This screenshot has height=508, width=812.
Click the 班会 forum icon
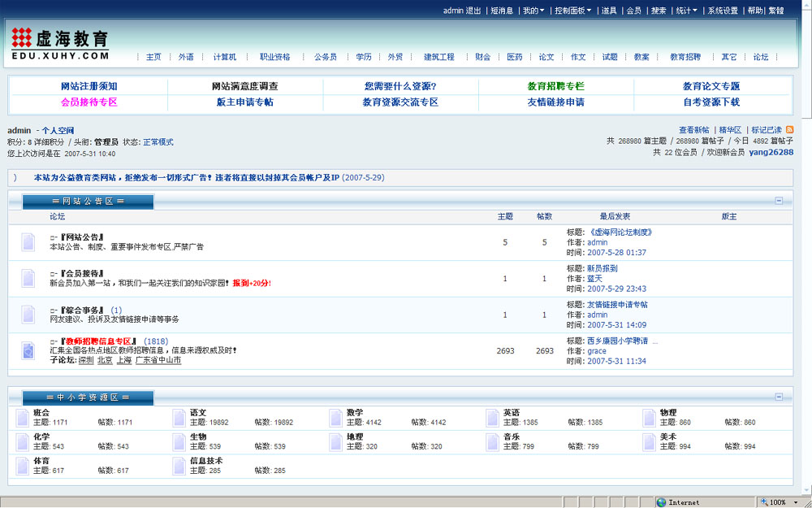pyautogui.click(x=21, y=418)
